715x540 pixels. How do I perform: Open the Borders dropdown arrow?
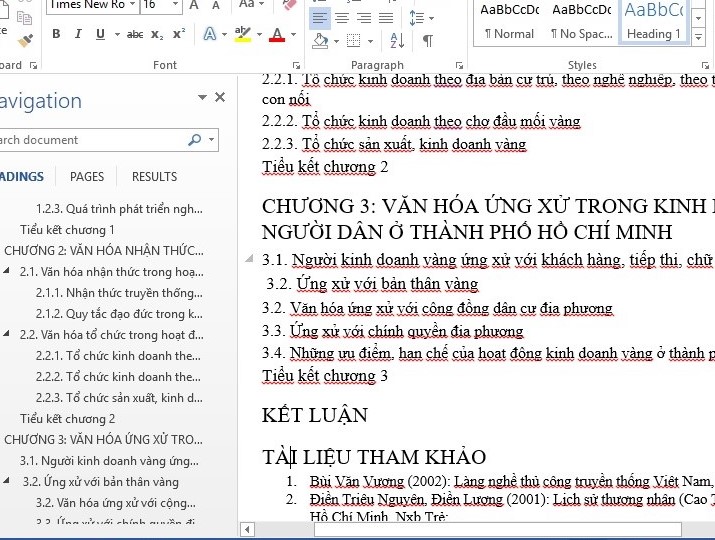tap(370, 41)
